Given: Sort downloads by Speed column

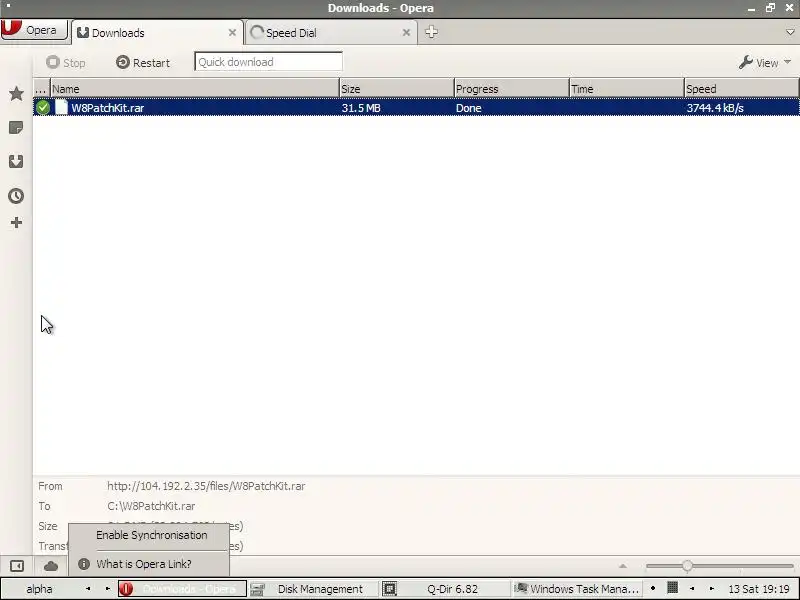Looking at the screenshot, I should coord(741,88).
